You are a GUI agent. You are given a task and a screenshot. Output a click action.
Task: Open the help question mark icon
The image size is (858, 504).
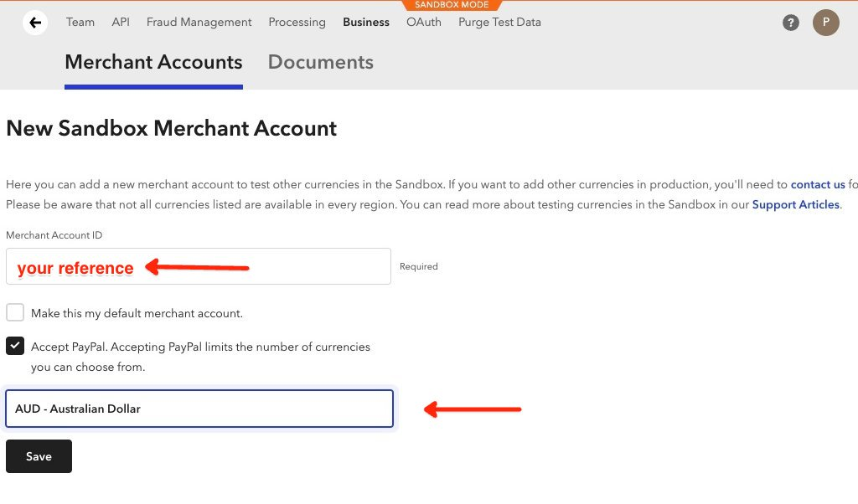click(x=791, y=23)
